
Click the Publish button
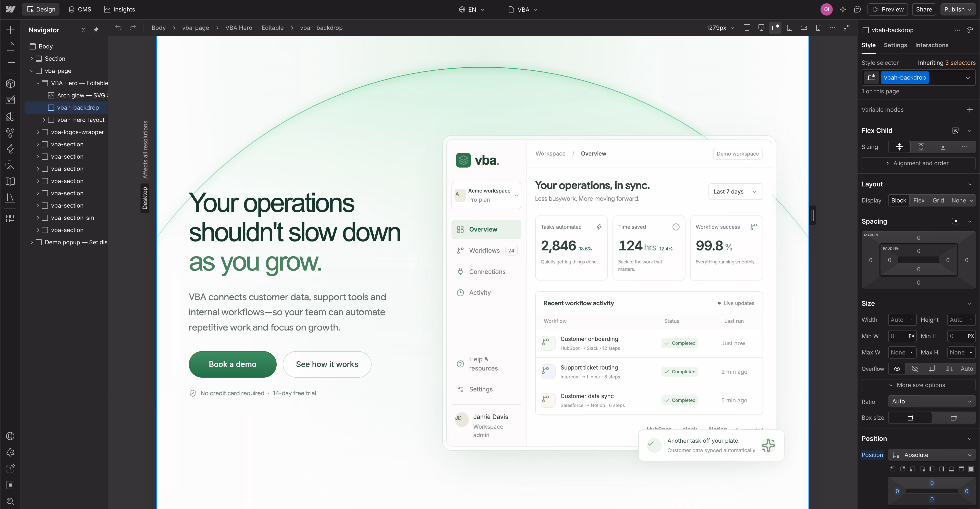pos(958,9)
